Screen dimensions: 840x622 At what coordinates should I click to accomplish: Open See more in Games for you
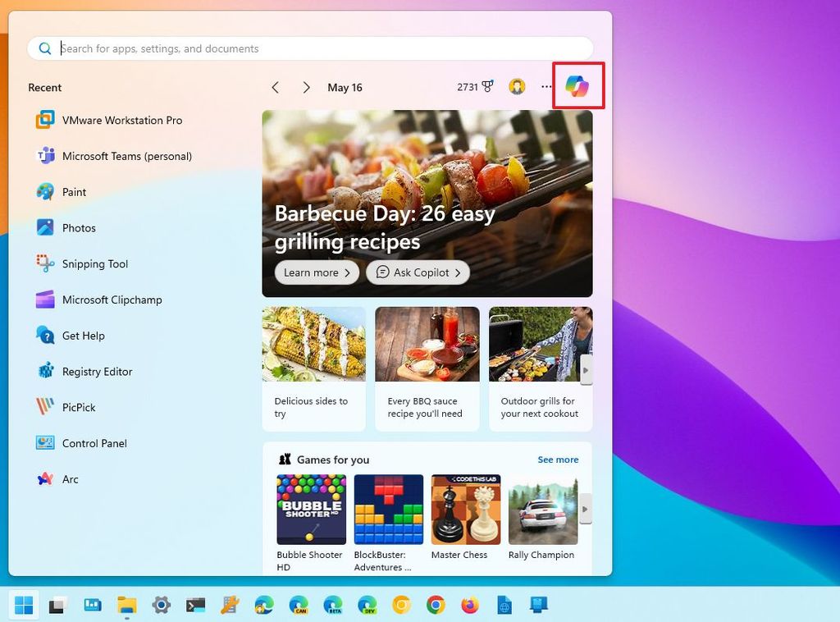[558, 460]
